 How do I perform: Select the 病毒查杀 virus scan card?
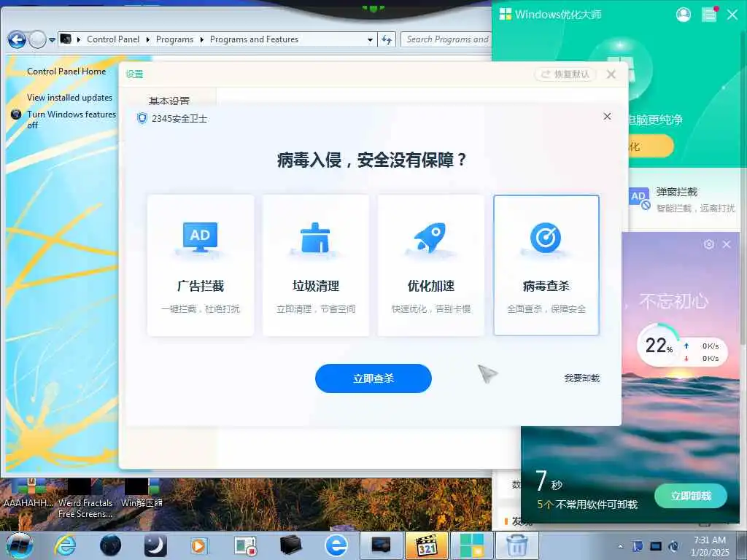coord(546,265)
